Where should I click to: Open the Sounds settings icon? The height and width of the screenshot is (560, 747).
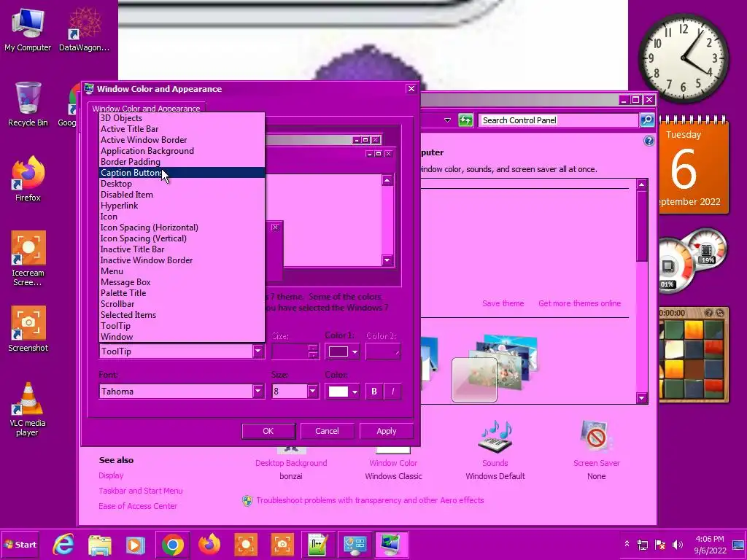495,436
